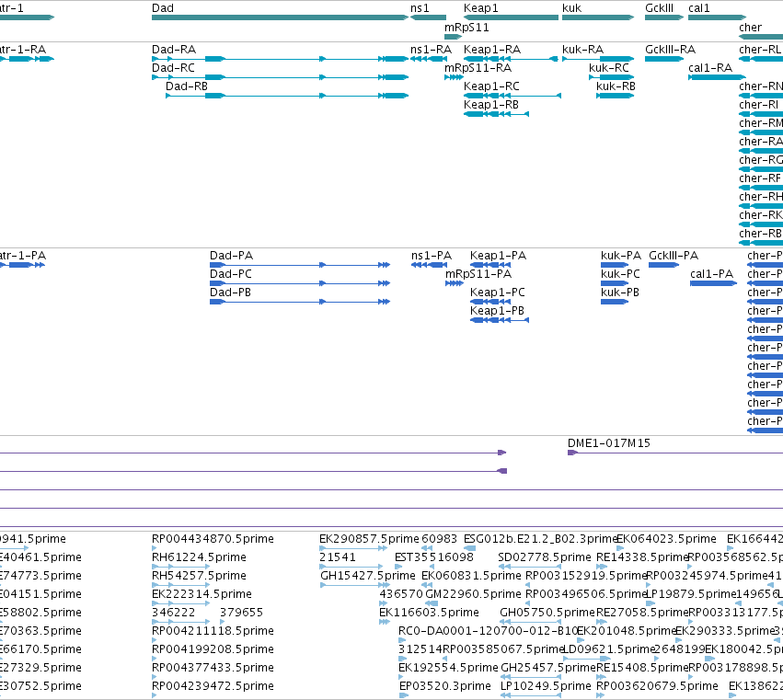Open the Keap1 gene label

pyautogui.click(x=481, y=8)
